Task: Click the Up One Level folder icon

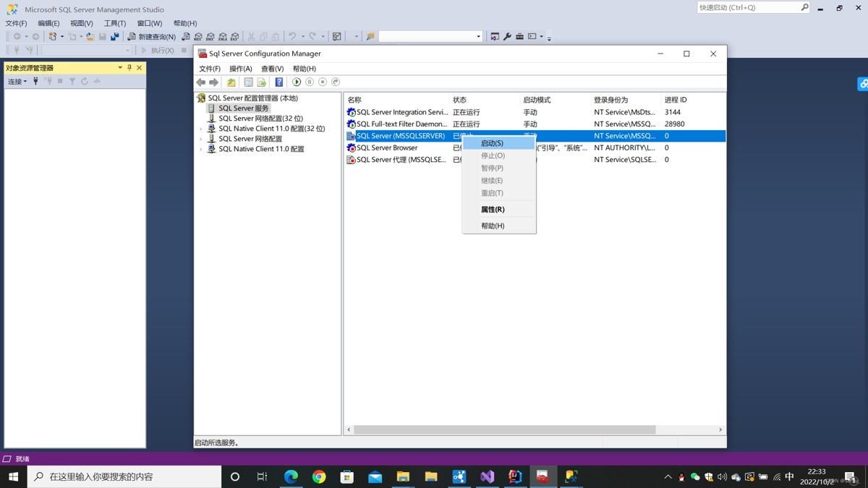Action: pyautogui.click(x=231, y=82)
